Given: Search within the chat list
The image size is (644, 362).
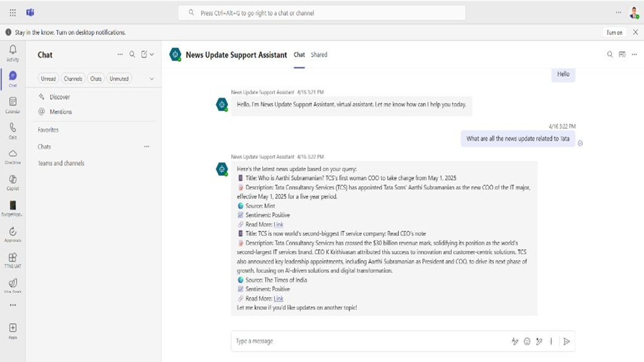Looking at the screenshot, I should point(132,54).
